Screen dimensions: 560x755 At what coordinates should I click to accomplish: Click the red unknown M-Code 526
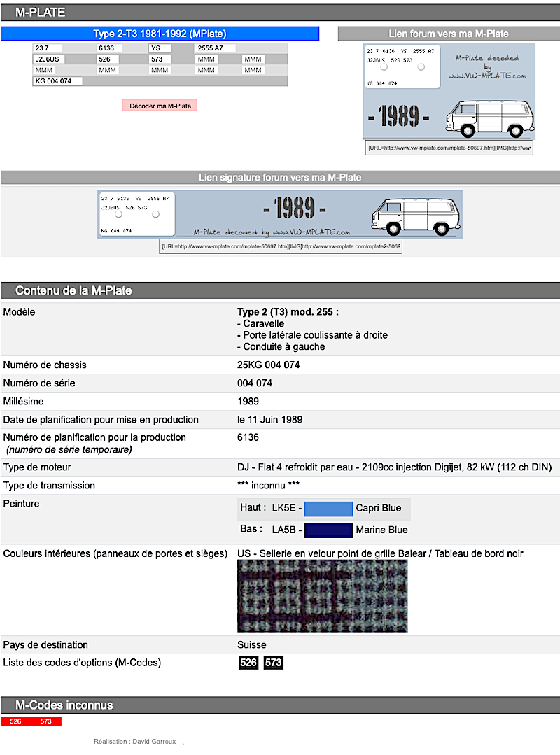click(x=15, y=721)
